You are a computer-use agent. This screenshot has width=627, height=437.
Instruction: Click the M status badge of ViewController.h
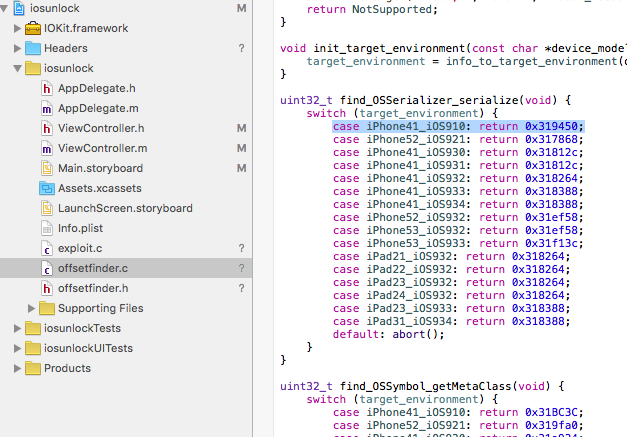[x=242, y=128]
